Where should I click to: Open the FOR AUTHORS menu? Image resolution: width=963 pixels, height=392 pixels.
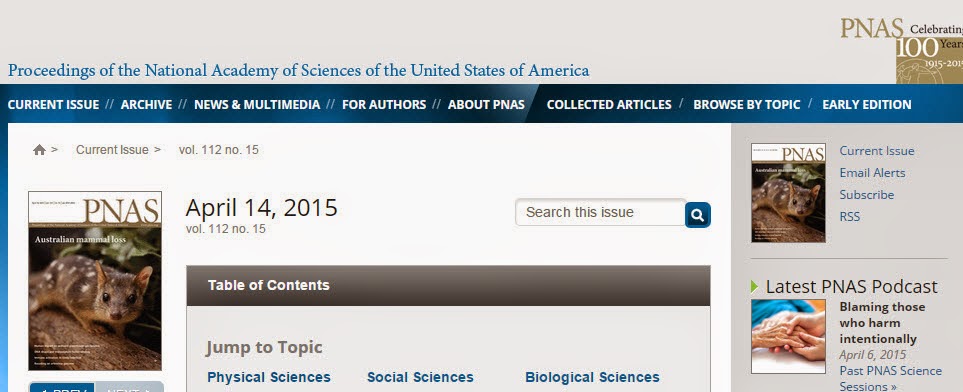(x=384, y=104)
